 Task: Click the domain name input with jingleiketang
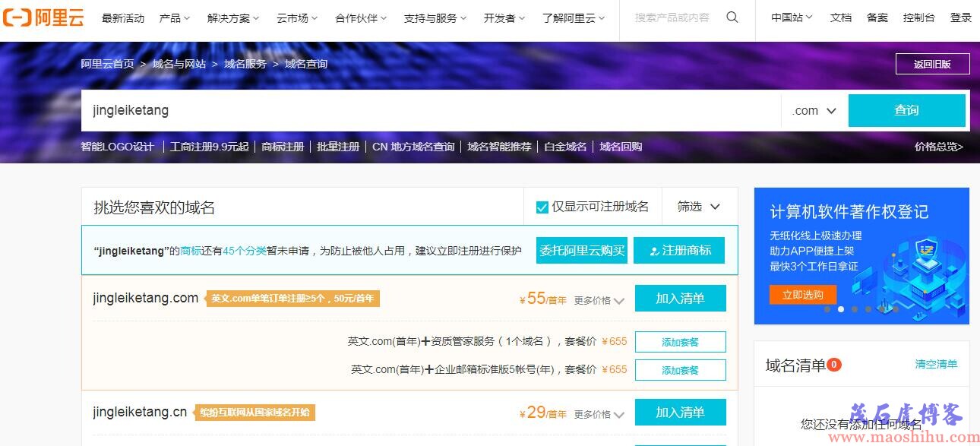(x=431, y=110)
